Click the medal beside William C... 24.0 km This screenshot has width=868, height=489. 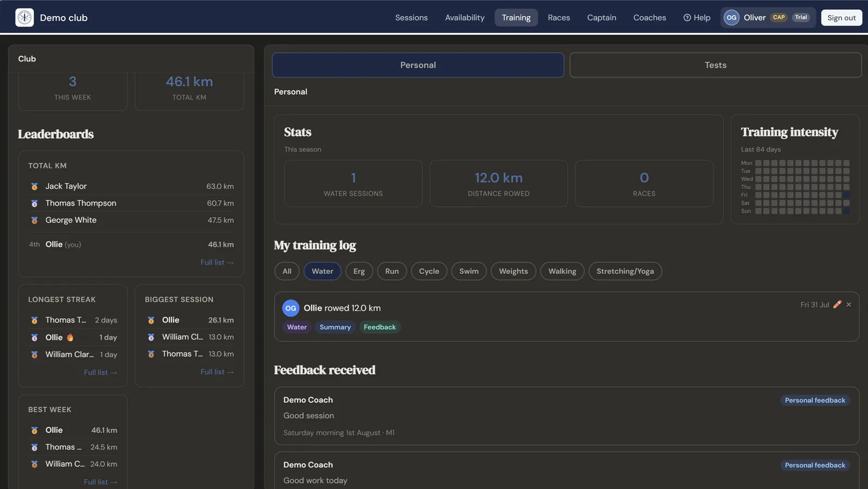point(34,464)
